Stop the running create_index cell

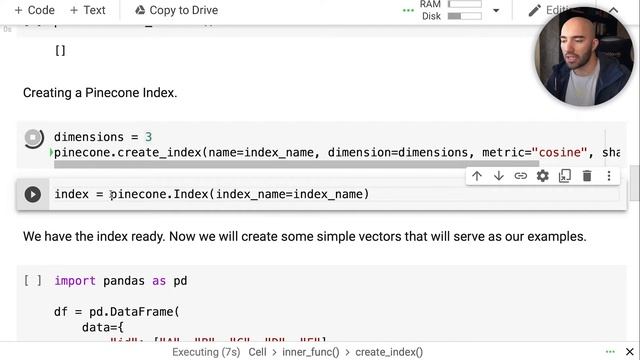pyautogui.click(x=33, y=138)
